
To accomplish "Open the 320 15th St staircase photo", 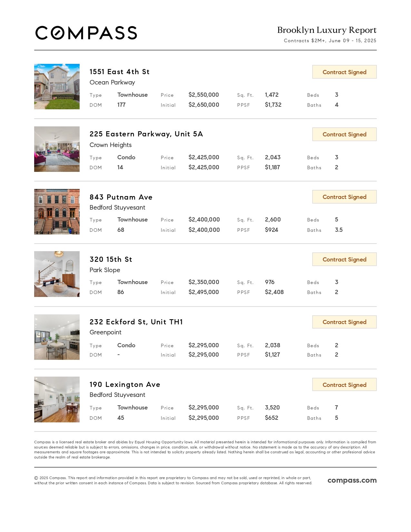I will coord(57,274).
